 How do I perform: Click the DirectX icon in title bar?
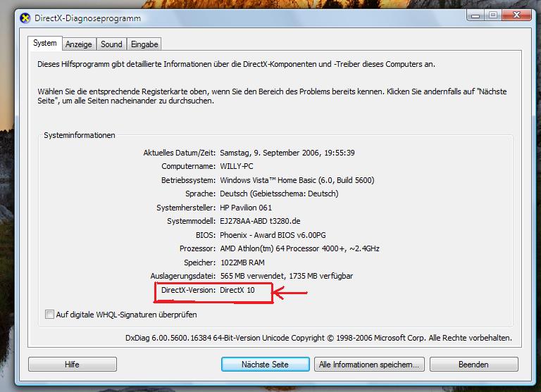pyautogui.click(x=25, y=18)
